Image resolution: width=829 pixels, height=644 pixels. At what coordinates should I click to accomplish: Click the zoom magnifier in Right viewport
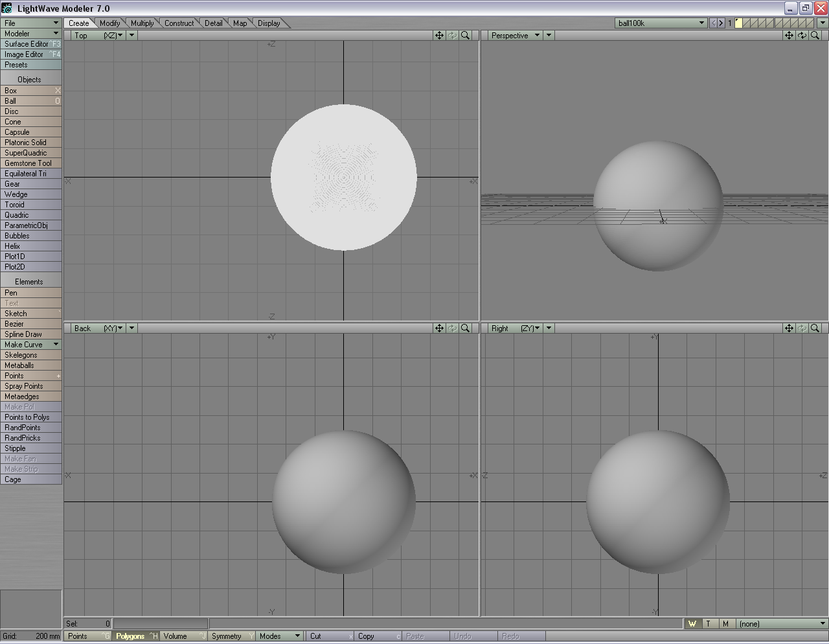point(815,328)
